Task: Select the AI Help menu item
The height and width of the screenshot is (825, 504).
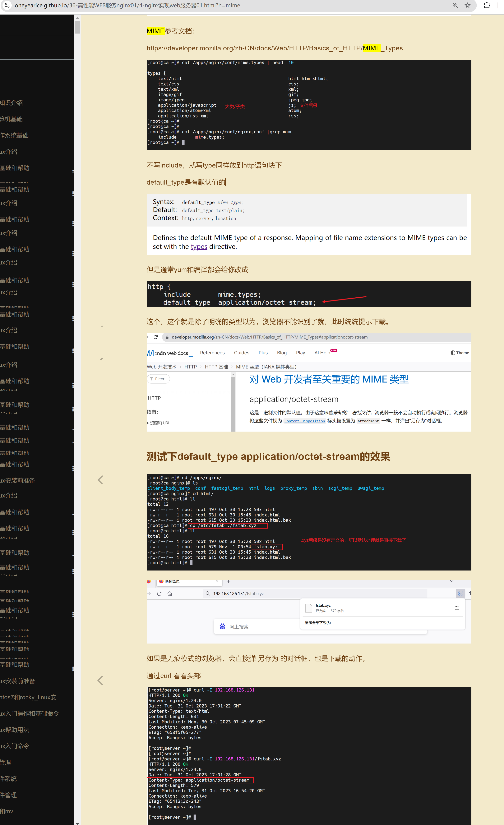Action: [x=322, y=353]
